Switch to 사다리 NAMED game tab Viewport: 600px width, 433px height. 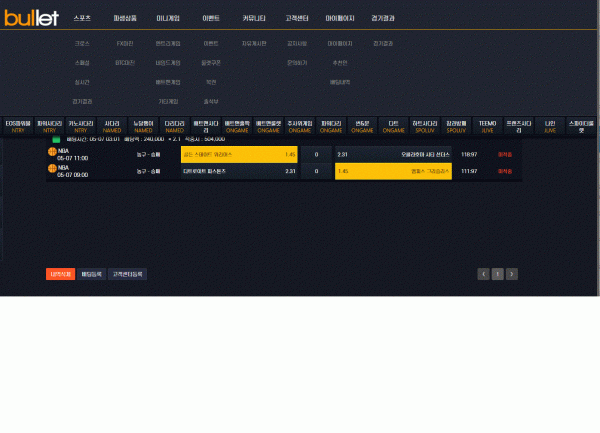[112, 127]
